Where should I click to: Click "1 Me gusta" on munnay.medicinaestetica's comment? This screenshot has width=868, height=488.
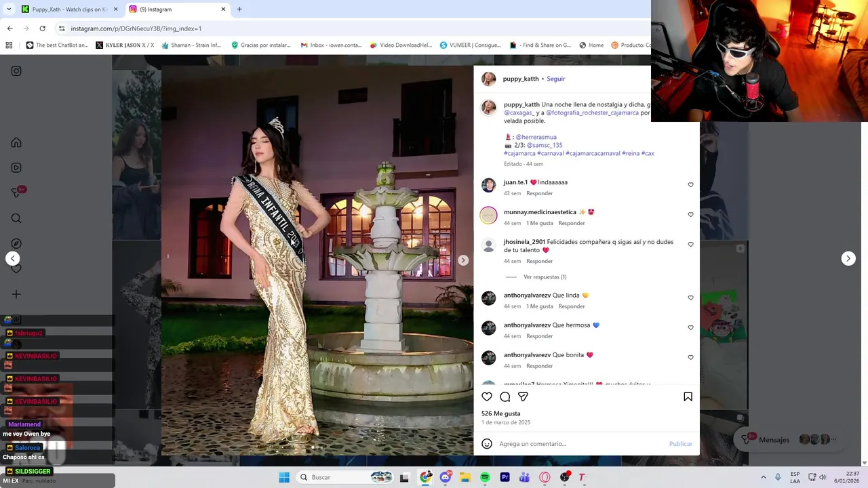pyautogui.click(x=540, y=223)
